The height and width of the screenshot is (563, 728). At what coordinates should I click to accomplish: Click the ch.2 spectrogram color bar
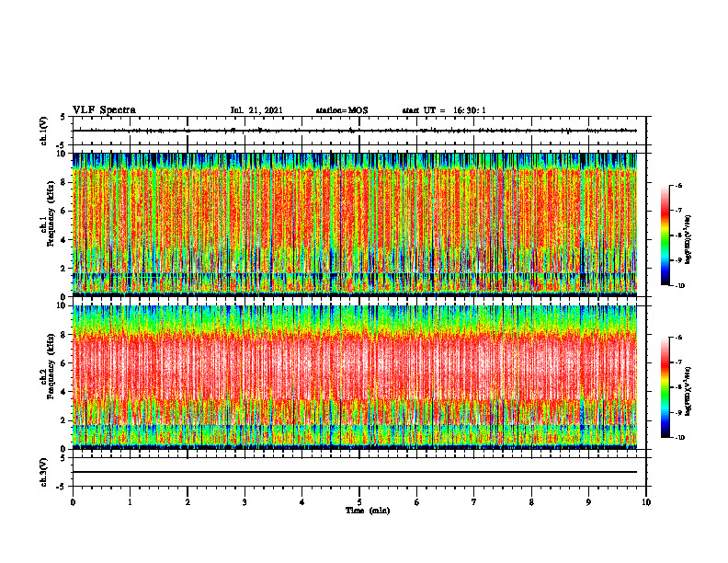pyautogui.click(x=665, y=387)
